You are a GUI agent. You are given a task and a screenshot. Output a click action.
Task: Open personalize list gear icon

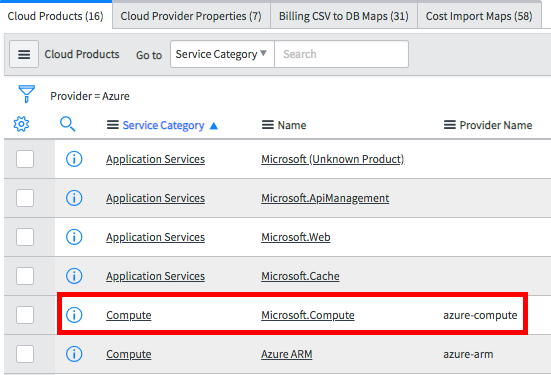(21, 124)
